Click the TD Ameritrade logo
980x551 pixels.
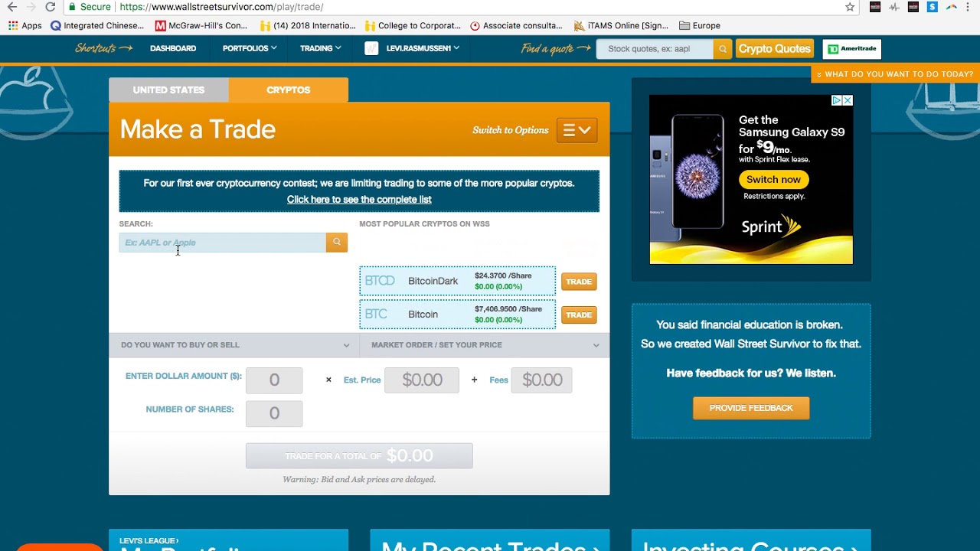[852, 49]
